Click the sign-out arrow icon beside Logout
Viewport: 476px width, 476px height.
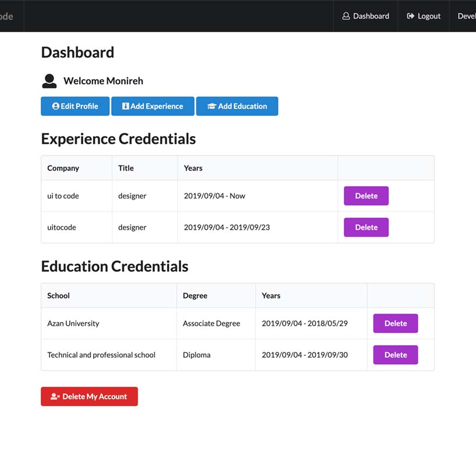(411, 16)
